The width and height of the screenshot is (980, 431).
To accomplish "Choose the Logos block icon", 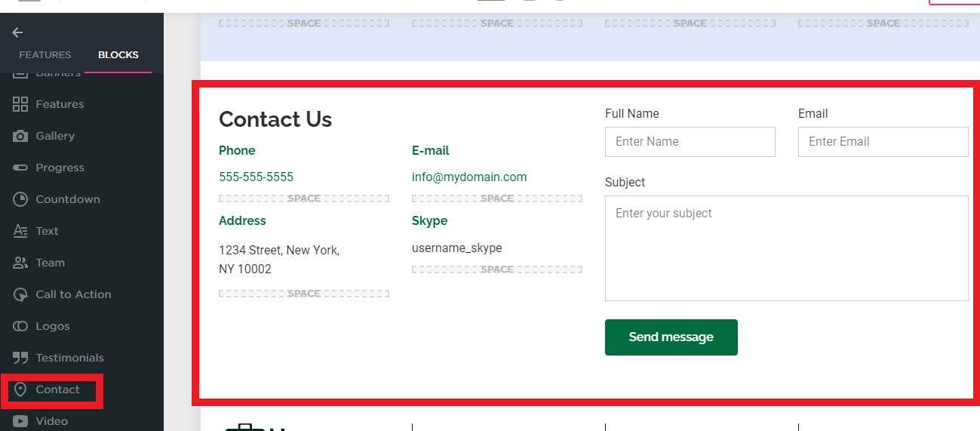I will tap(20, 326).
